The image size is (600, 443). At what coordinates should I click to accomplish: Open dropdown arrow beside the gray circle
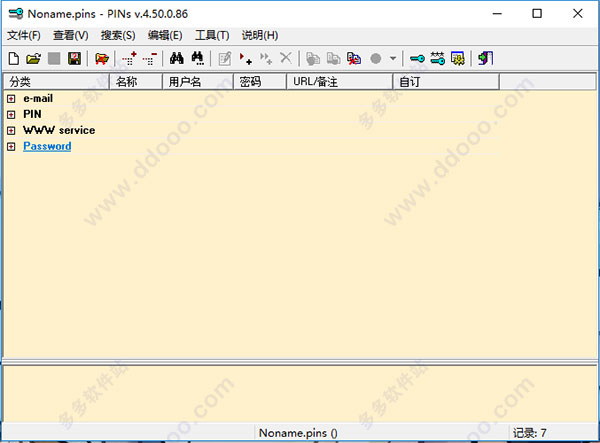point(393,59)
